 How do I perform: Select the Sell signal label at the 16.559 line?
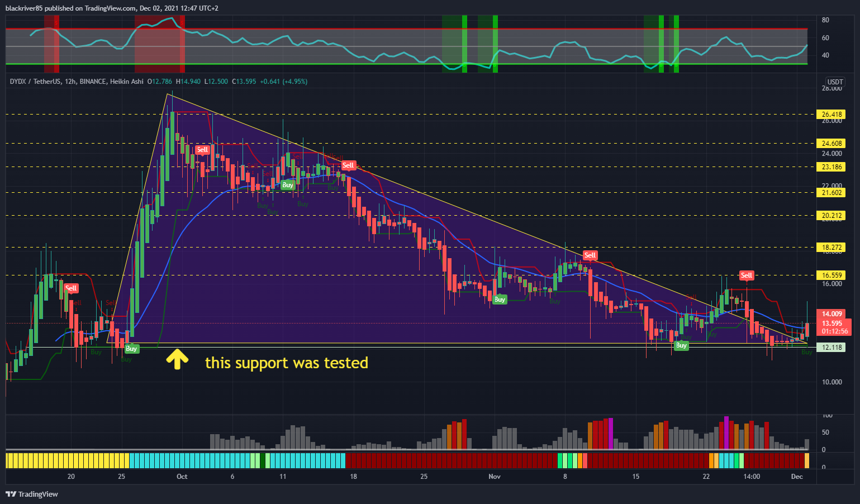(x=747, y=275)
